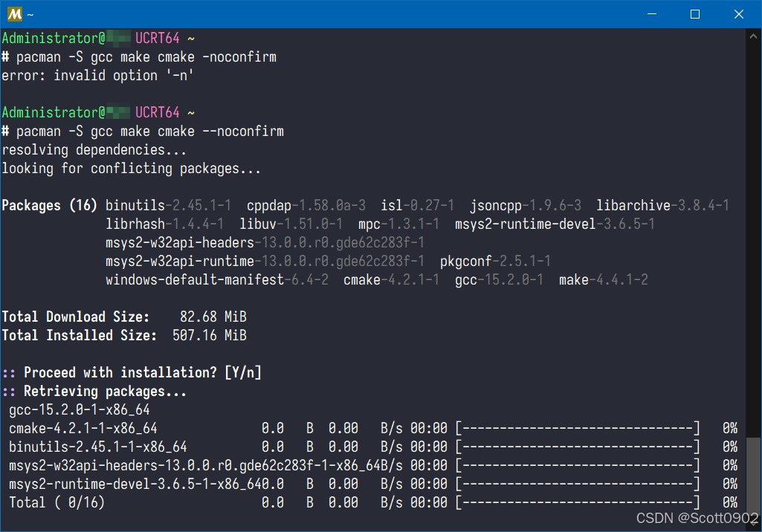Click package 'mpc-1.3.1-1'

[398, 224]
